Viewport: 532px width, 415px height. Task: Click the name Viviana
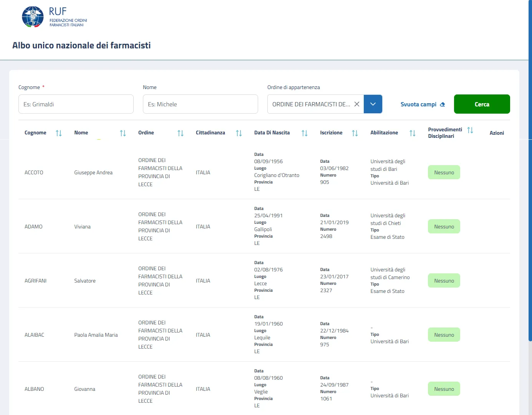83,227
